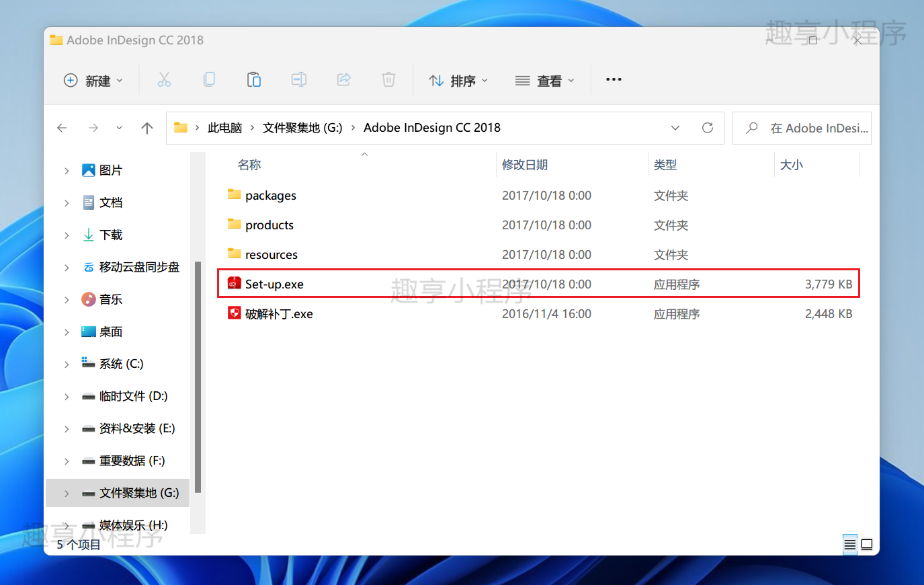Viewport: 924px width, 585px height.
Task: Sort by the 修改日期 column header
Action: 525,165
